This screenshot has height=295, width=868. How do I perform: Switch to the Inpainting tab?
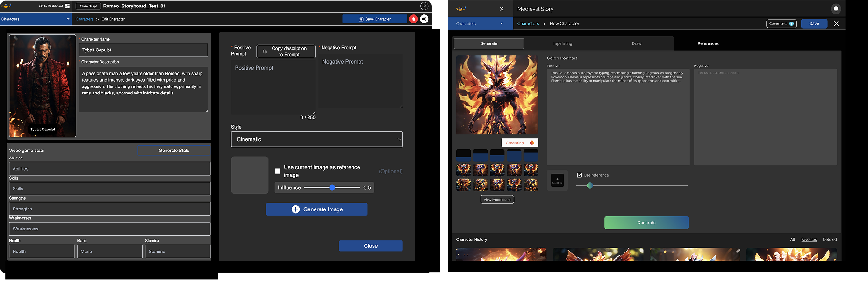(562, 43)
